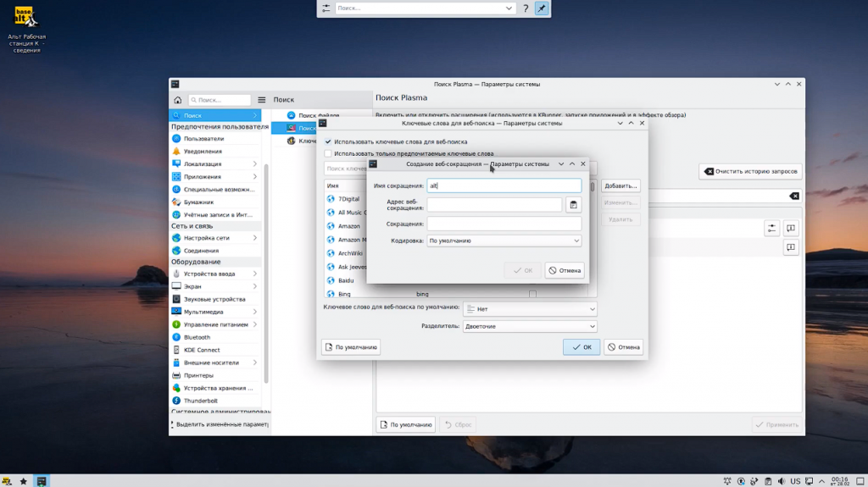Click the shortcut name field containing 'alt'

[x=504, y=186]
